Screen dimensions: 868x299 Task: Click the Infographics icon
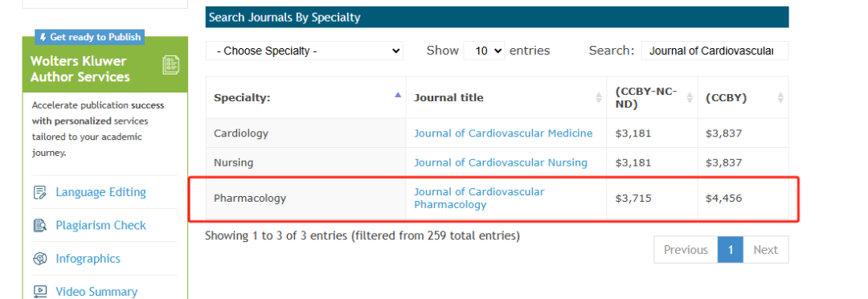click(x=40, y=259)
